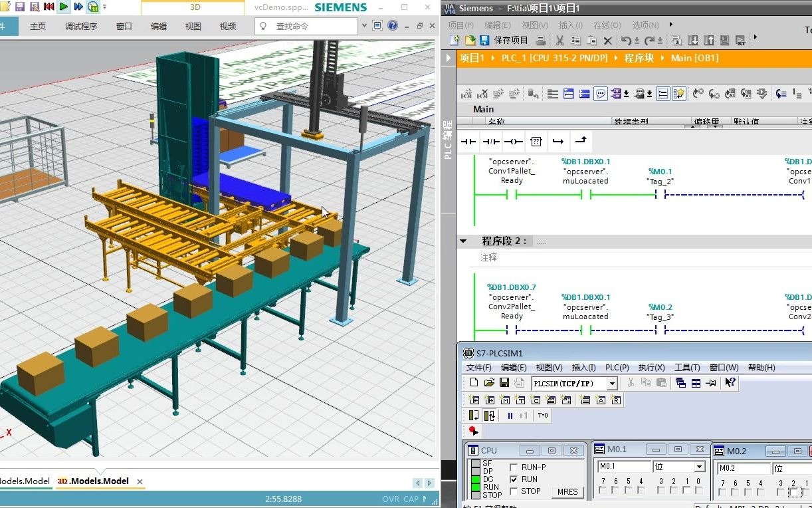Image resolution: width=812 pixels, height=508 pixels.
Task: Click 程序块 in the breadcrumb path
Action: click(x=639, y=58)
